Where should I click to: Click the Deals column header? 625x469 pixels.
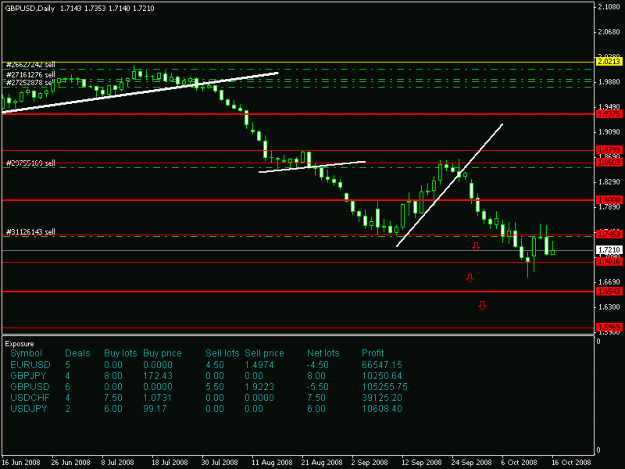click(77, 353)
